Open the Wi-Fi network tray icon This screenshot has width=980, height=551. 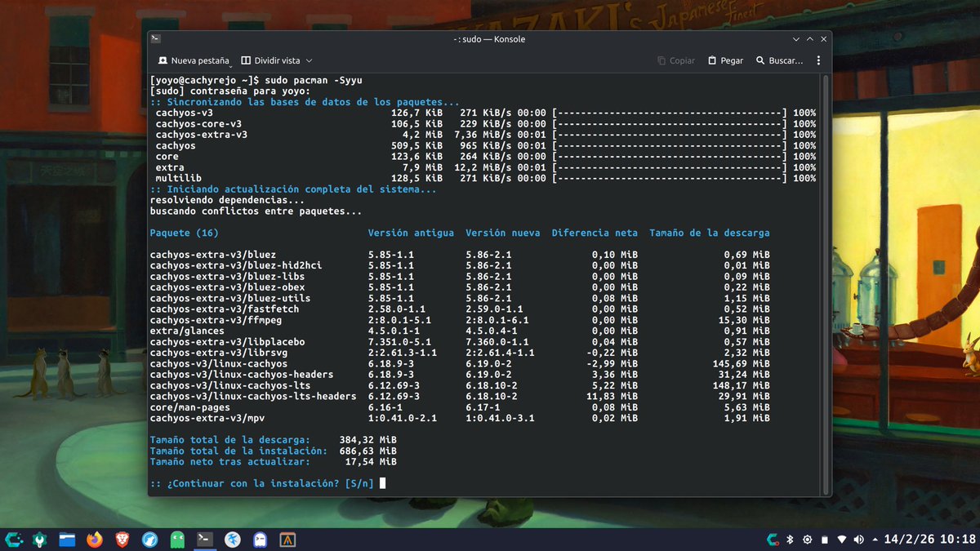(x=841, y=540)
